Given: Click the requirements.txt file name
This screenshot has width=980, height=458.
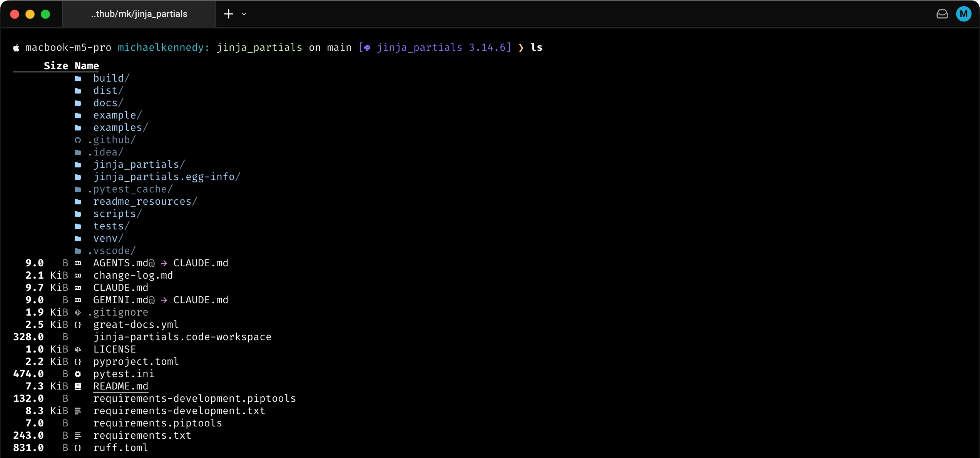Looking at the screenshot, I should tap(142, 435).
